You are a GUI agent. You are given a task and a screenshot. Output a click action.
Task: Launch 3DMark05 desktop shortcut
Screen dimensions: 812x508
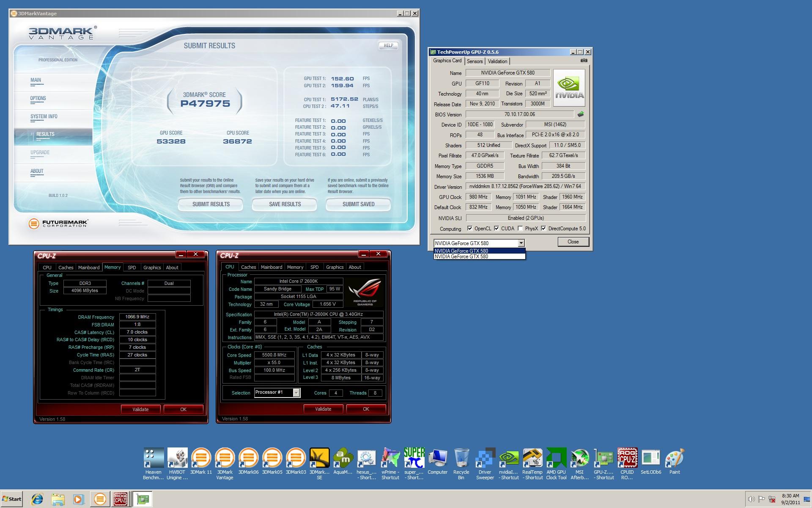272,461
